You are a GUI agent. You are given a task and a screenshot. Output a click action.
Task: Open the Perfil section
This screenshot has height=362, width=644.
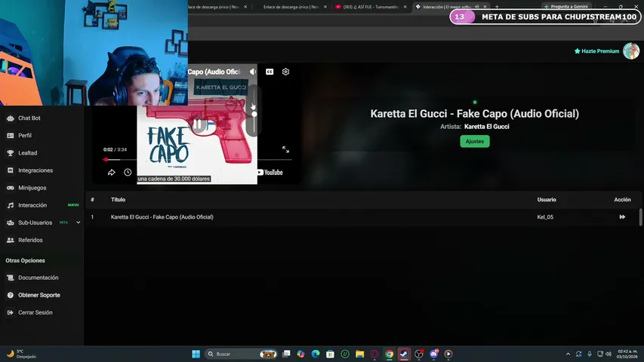coord(25,136)
